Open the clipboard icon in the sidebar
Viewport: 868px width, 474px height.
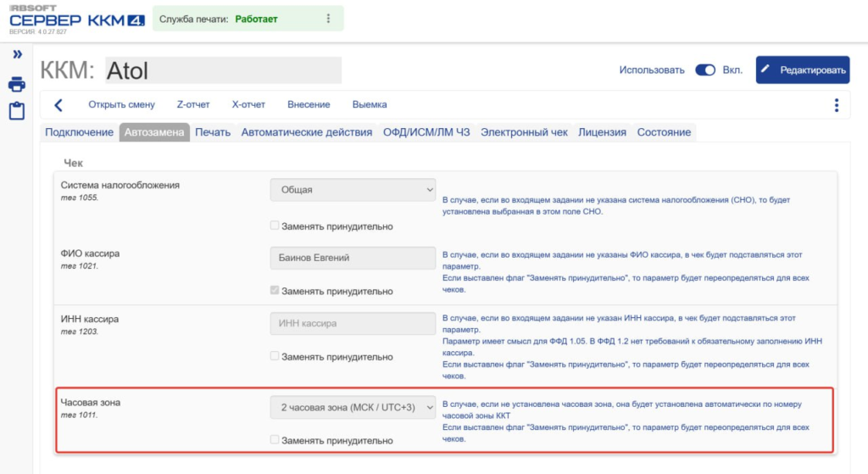pyautogui.click(x=17, y=111)
